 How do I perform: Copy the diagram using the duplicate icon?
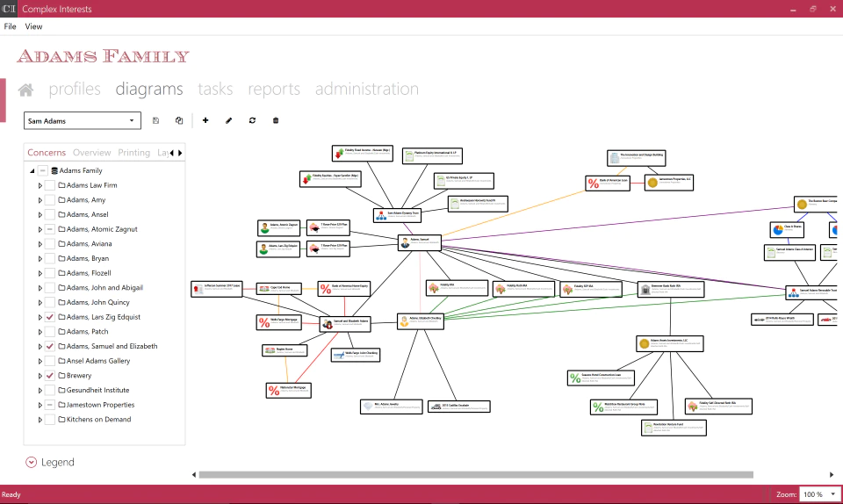pyautogui.click(x=179, y=120)
